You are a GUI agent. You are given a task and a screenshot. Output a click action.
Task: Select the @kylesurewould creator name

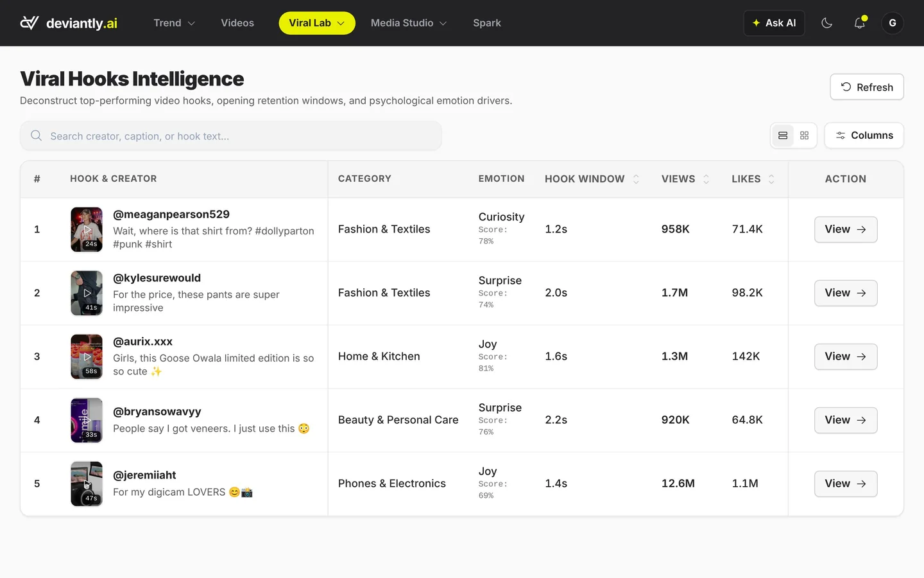[x=157, y=278]
